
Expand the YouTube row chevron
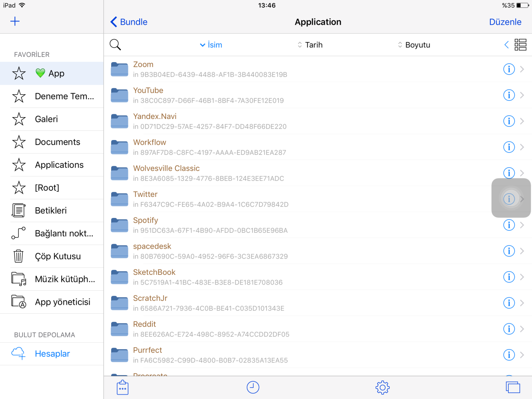point(522,95)
